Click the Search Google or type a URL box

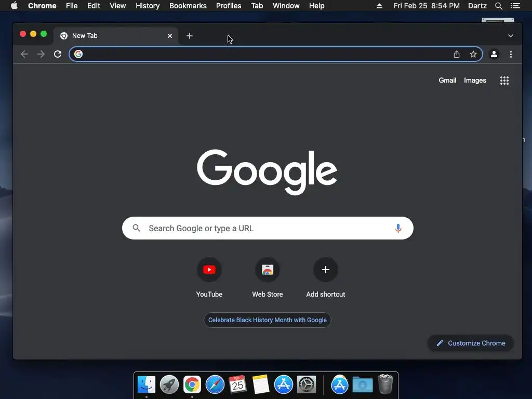click(268, 228)
